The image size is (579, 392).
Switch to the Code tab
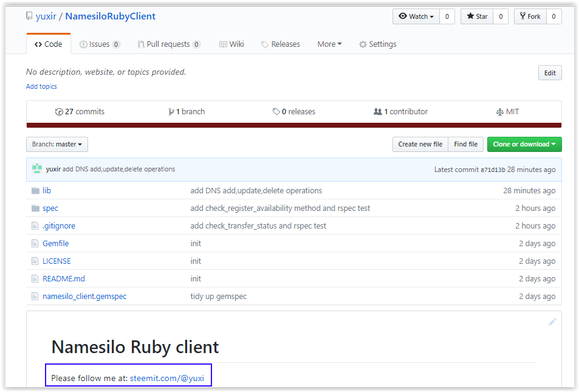[49, 44]
